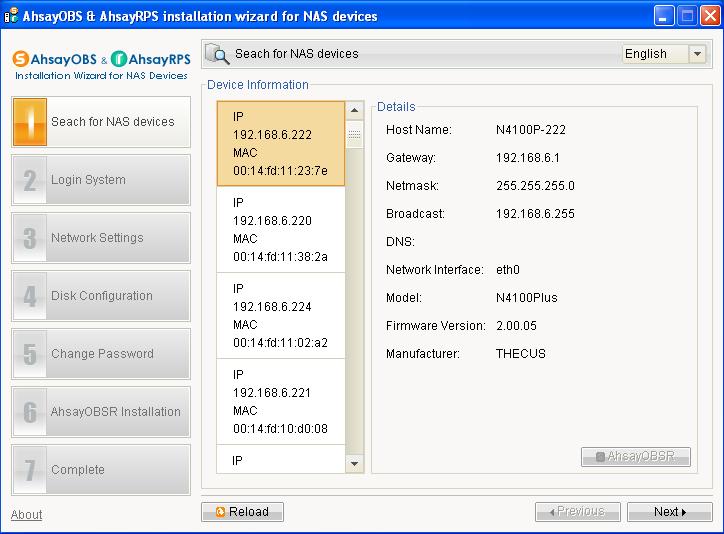
Task: Click the Next button
Action: pyautogui.click(x=670, y=512)
